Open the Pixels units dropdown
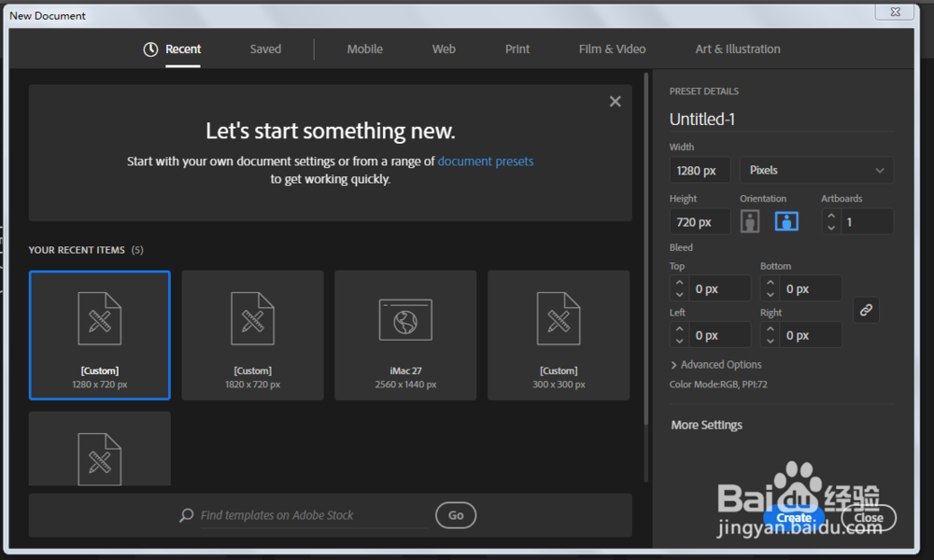The image size is (934, 560). click(816, 170)
